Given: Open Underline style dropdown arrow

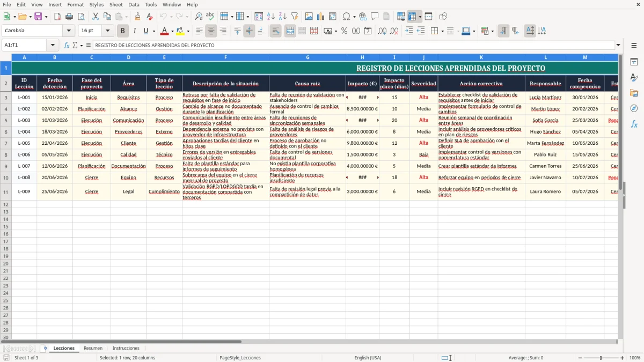Looking at the screenshot, I should click(x=153, y=31).
